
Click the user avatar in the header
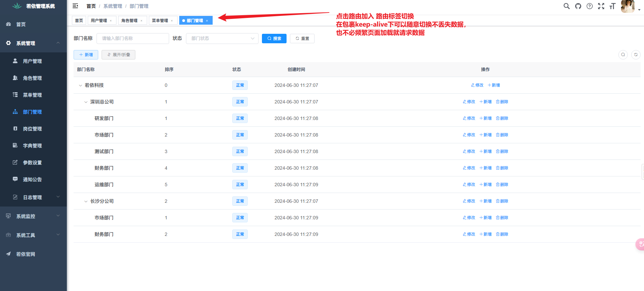click(x=627, y=6)
